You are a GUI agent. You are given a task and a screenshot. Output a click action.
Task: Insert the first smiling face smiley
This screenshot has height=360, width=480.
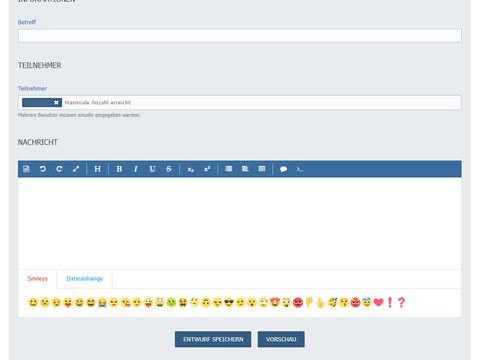click(33, 302)
